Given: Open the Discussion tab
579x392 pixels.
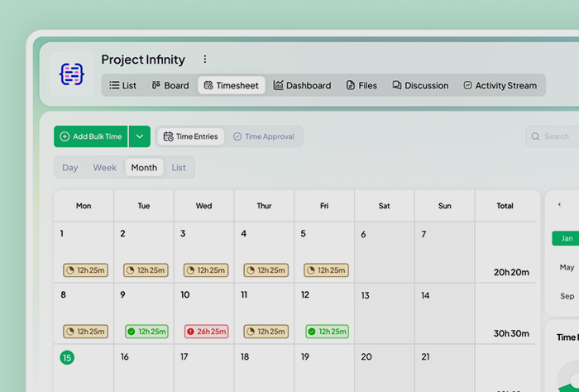Looking at the screenshot, I should click(x=420, y=85).
